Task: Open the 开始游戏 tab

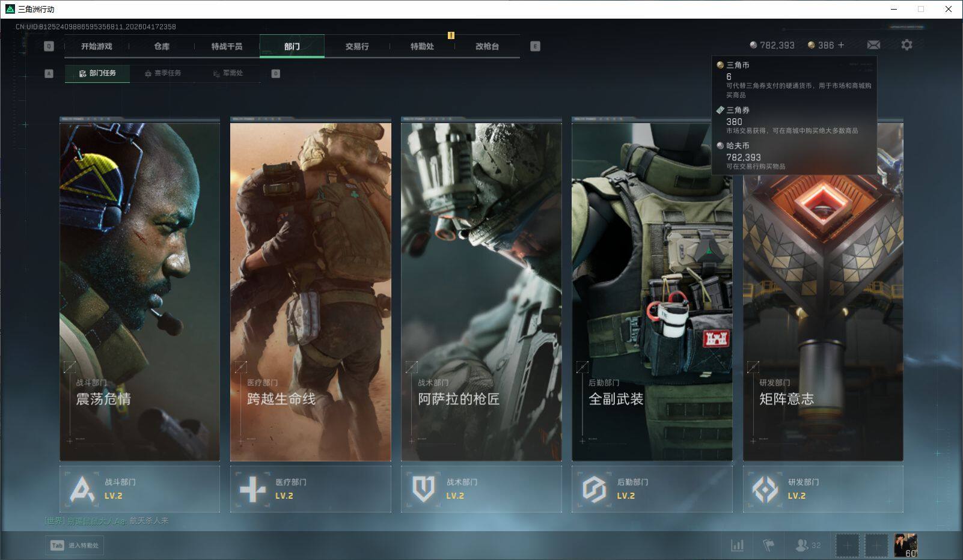Action: (x=97, y=46)
